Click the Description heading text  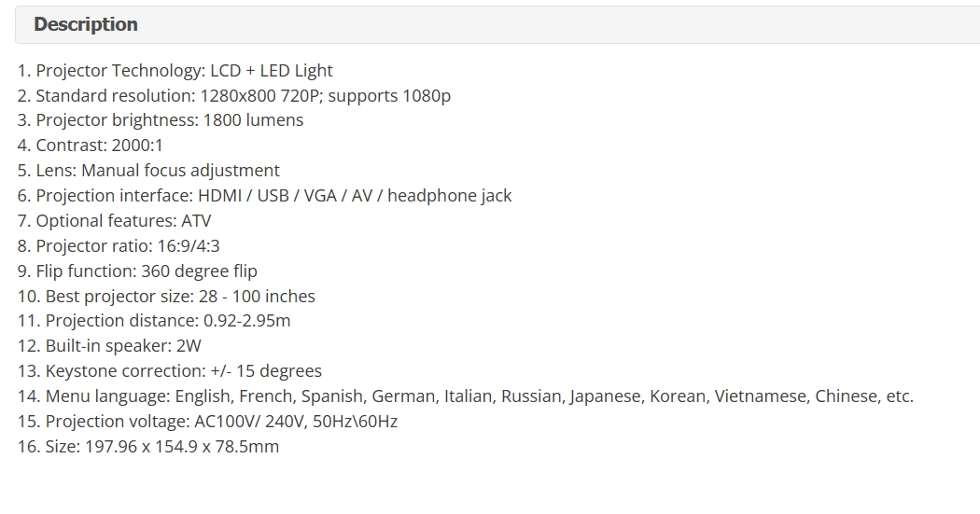coord(86,24)
